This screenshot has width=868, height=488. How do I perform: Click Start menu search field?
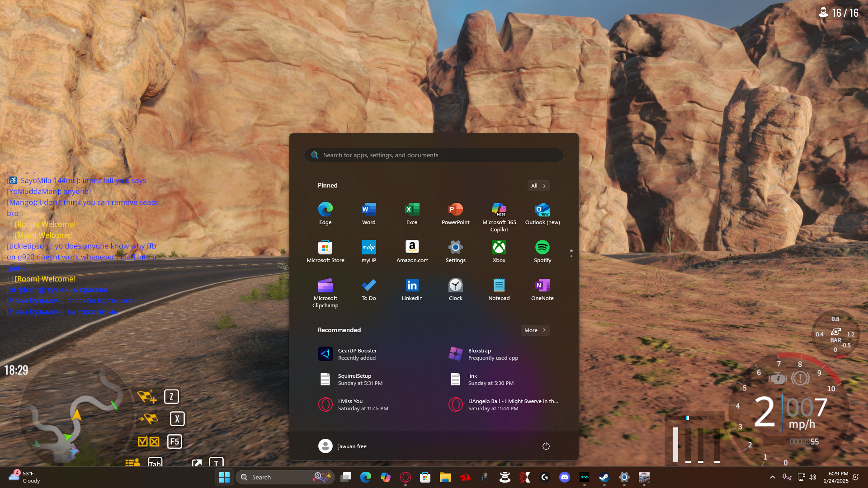[434, 155]
